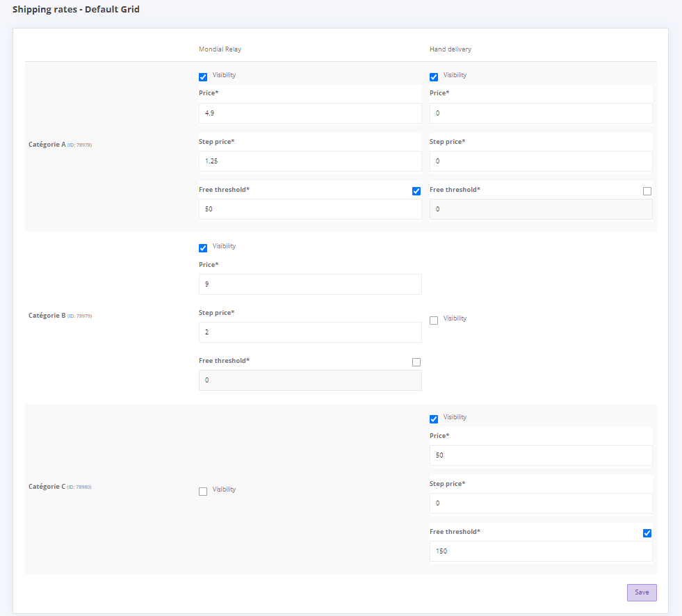Click Catégorie B Mondial Relay Free threshold field
This screenshot has height=616, width=682.
click(310, 380)
